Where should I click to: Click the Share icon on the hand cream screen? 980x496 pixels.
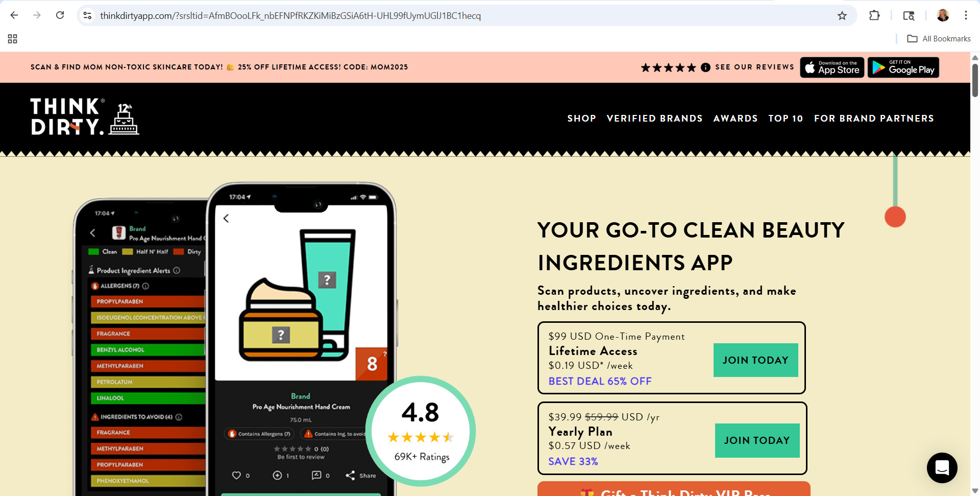coord(351,475)
